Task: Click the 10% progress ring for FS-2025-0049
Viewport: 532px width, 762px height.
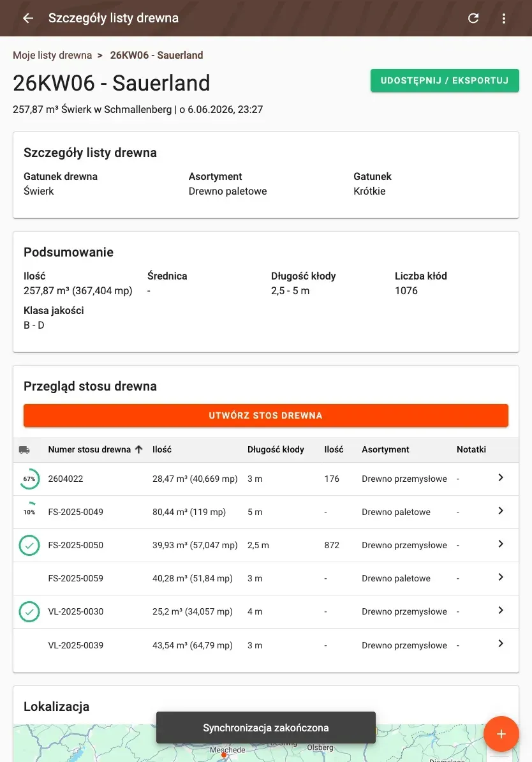Action: (29, 512)
